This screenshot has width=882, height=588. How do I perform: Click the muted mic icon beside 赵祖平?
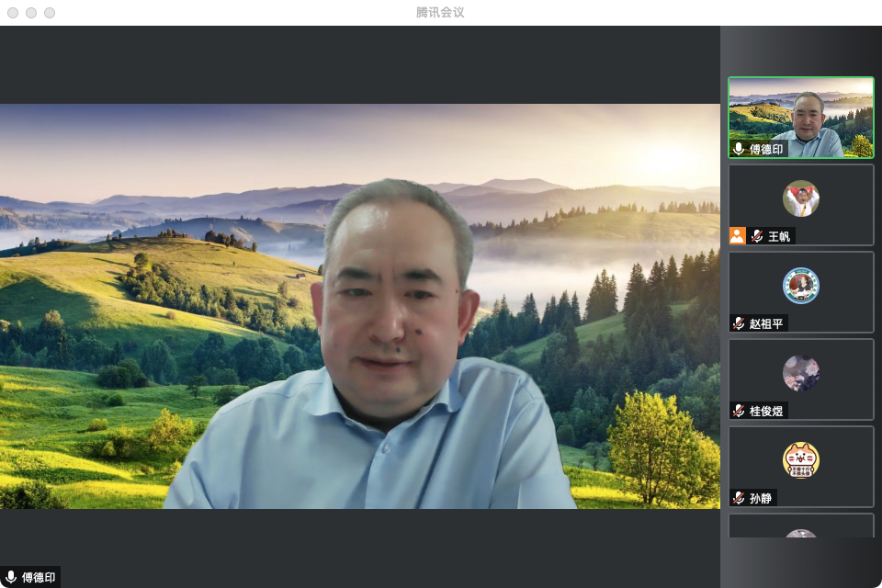(739, 323)
